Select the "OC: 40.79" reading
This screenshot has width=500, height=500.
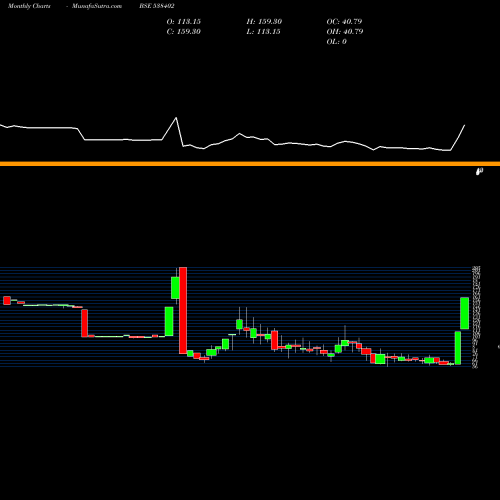click(344, 22)
